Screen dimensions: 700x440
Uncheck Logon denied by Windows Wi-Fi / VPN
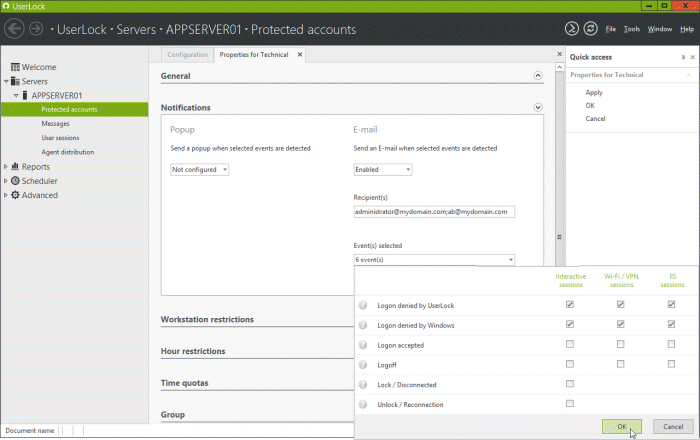click(621, 324)
